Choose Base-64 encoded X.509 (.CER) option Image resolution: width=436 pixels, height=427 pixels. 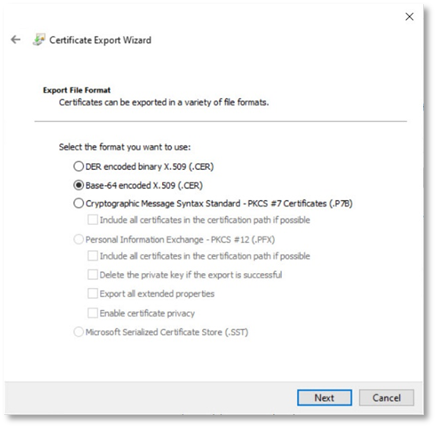[x=78, y=185]
